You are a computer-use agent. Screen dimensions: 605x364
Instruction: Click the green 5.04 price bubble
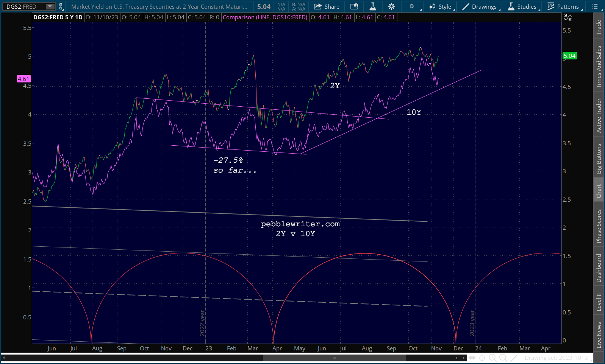569,56
